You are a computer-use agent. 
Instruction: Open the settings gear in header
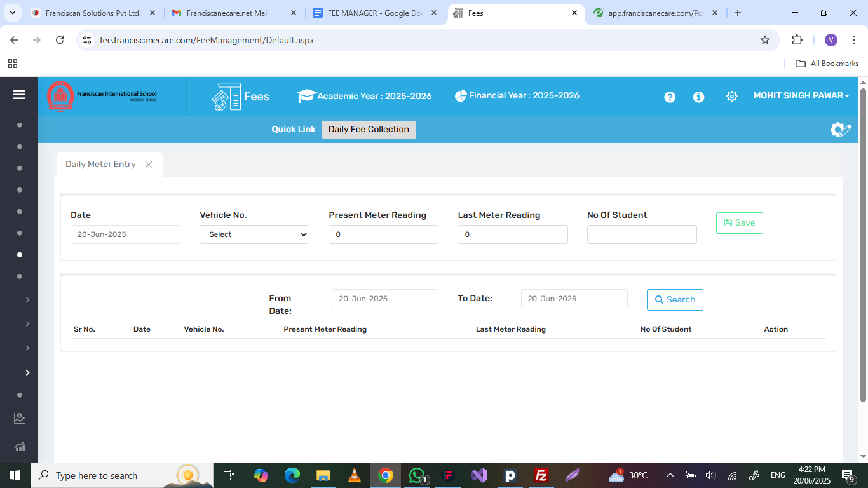pyautogui.click(x=731, y=97)
